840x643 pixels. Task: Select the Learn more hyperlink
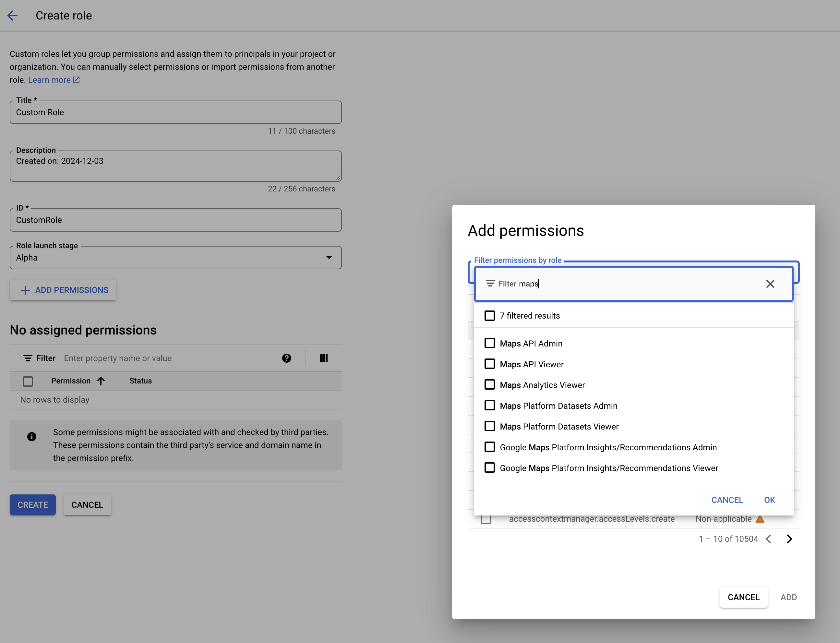click(x=50, y=80)
